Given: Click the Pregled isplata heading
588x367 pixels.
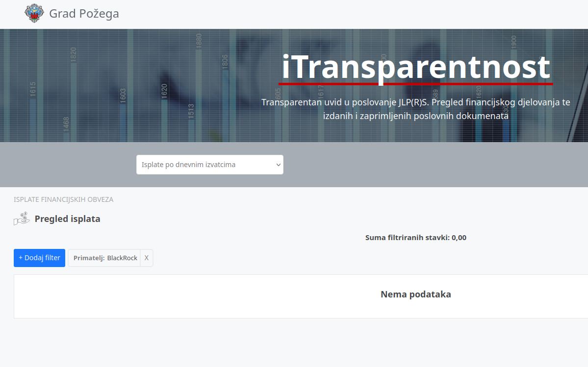Looking at the screenshot, I should tap(67, 219).
